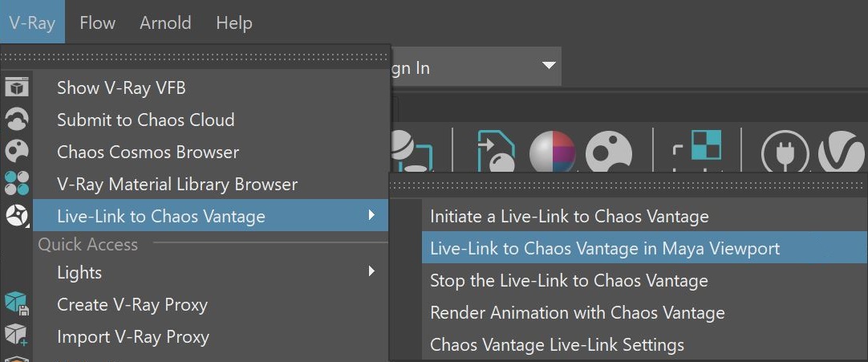The height and width of the screenshot is (362, 868).
Task: Click Stop the Live-Link to Chaos Vantage
Action: coord(644,280)
